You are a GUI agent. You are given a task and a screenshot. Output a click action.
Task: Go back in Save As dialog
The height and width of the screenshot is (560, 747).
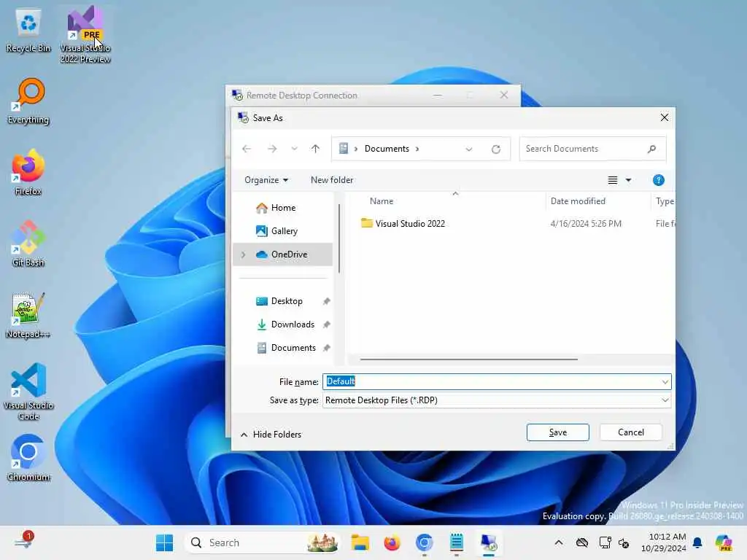click(x=247, y=149)
